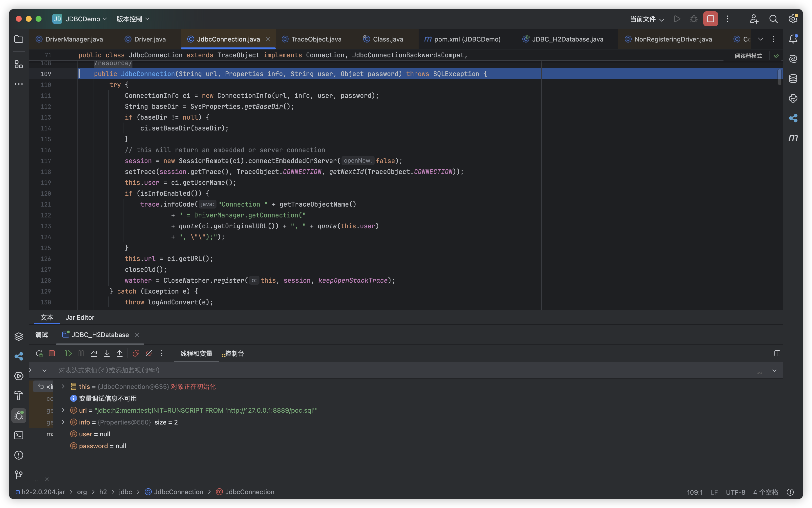Show more tool windows ellipsis

pos(19,84)
